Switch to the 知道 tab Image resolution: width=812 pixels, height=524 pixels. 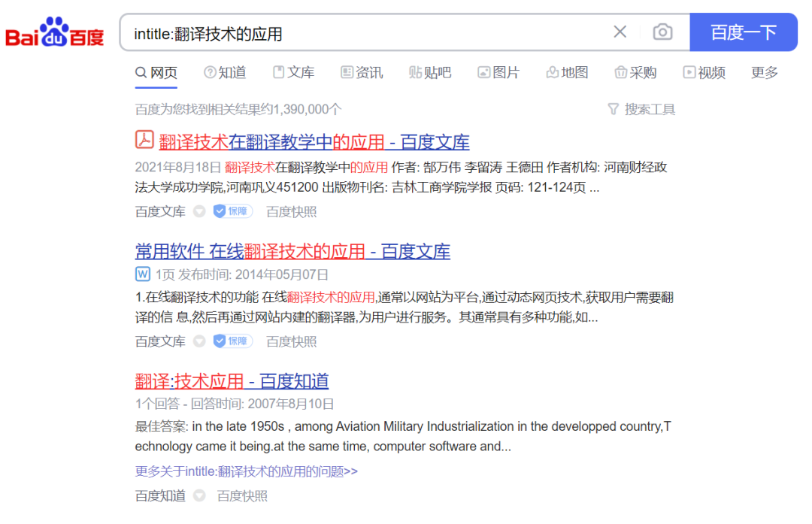pyautogui.click(x=225, y=72)
